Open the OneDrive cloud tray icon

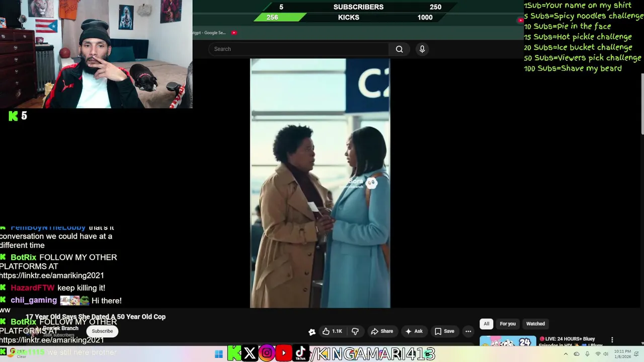point(577,354)
